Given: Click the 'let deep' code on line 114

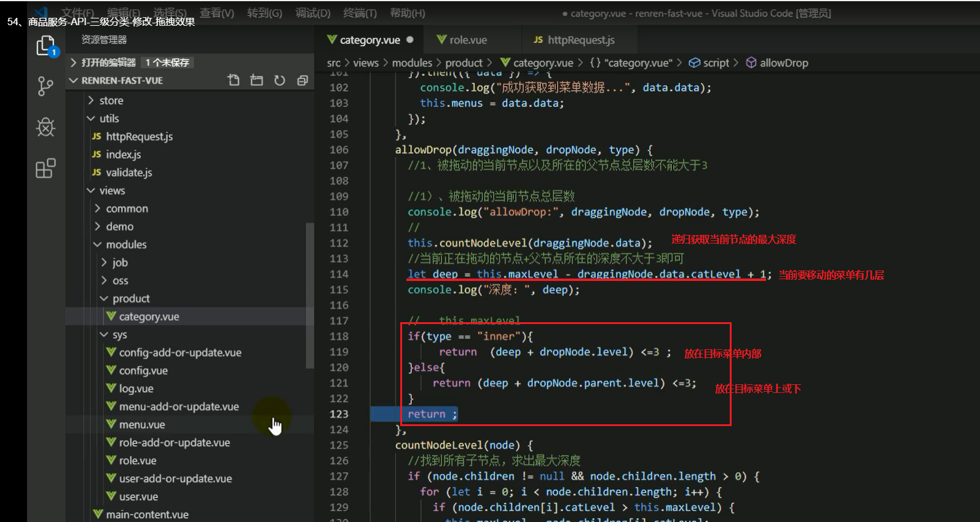Looking at the screenshot, I should [433, 274].
